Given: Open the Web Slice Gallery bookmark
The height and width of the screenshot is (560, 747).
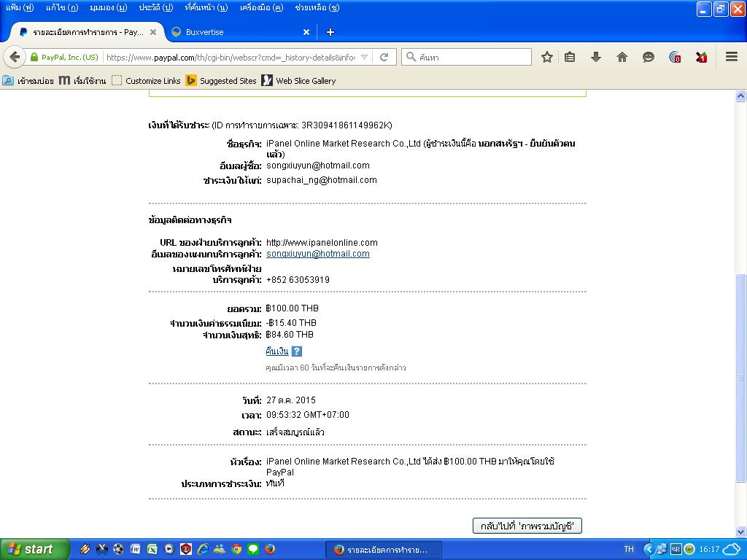Looking at the screenshot, I should [298, 80].
